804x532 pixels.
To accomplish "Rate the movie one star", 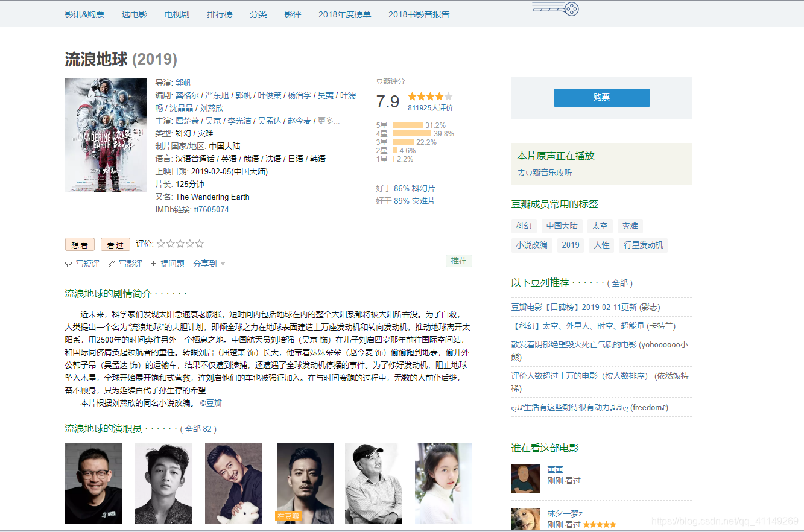I will click(161, 244).
